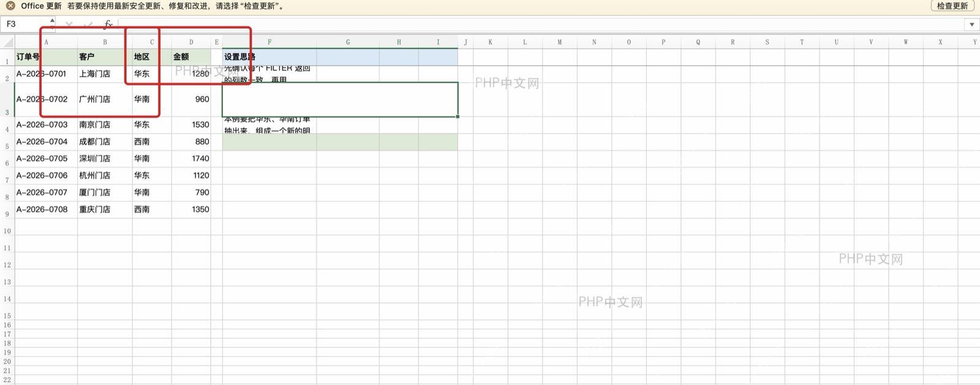Select the amount cell 790
Image resolution: width=980 pixels, height=385 pixels.
coord(191,193)
